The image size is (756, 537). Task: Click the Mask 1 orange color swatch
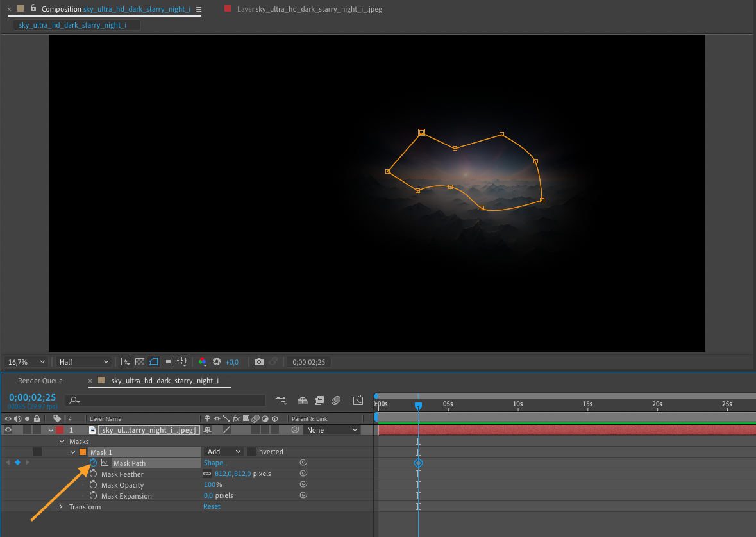83,452
